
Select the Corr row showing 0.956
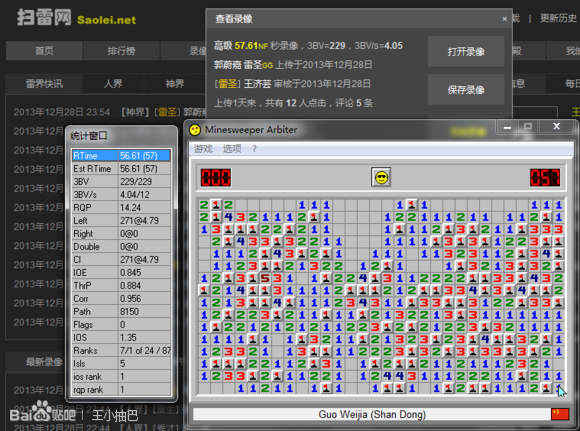pyautogui.click(x=121, y=299)
